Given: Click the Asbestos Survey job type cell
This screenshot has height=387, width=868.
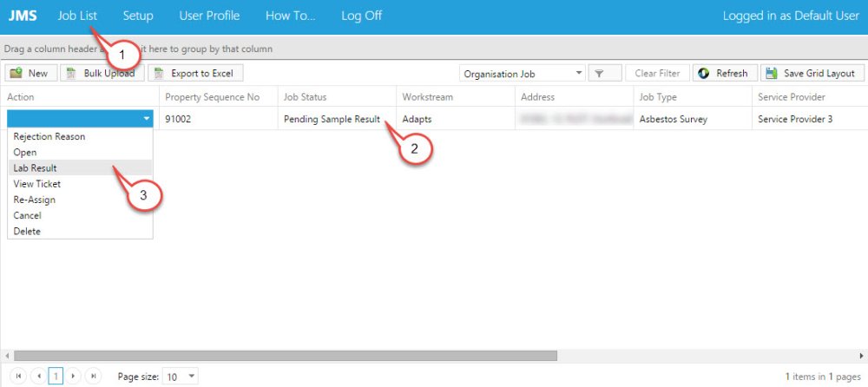Looking at the screenshot, I should click(x=693, y=119).
